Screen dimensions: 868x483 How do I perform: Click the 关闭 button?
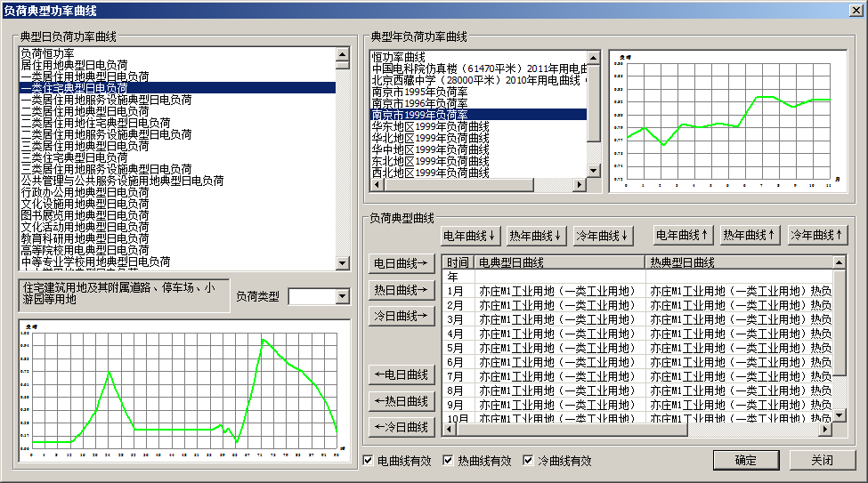(822, 460)
